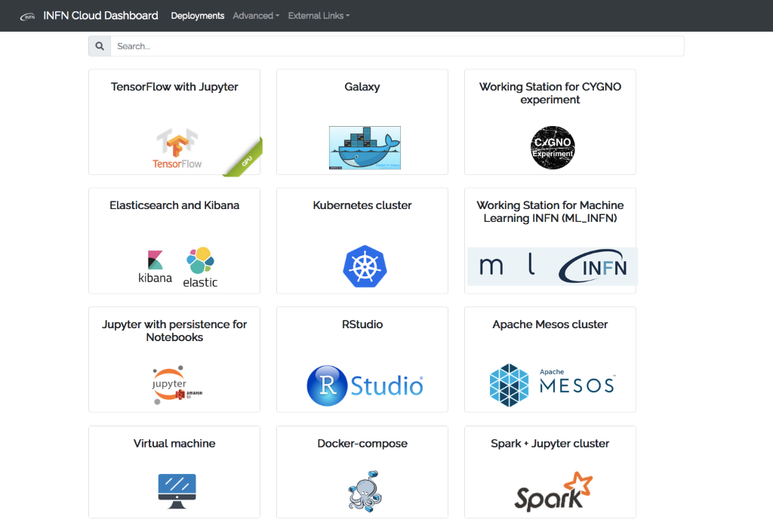Click the TensorFlow logo image

pos(177,148)
